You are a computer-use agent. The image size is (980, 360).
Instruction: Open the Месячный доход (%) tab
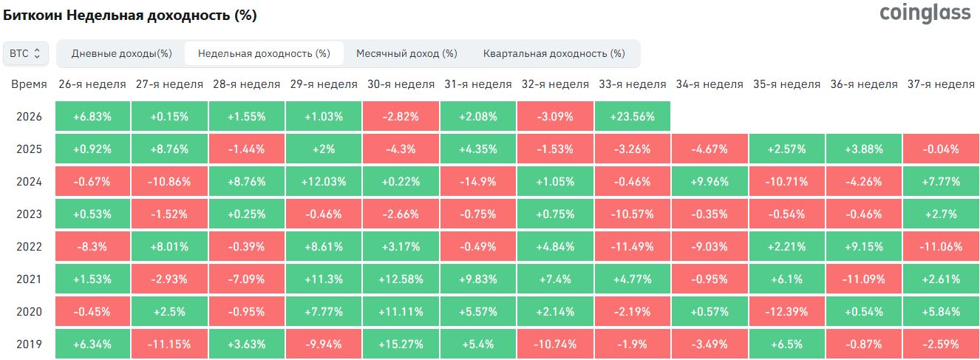click(x=406, y=53)
